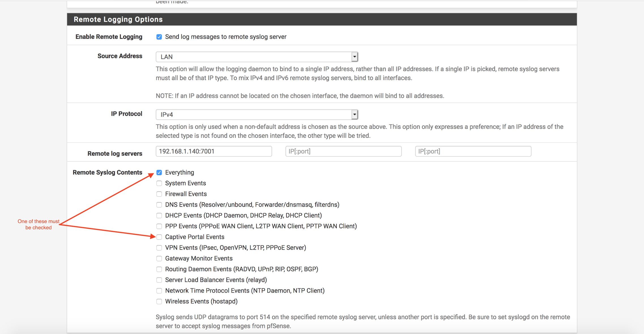Viewport: 644px width, 334px height.
Task: Enable Captive Portal Events logging
Action: 159,237
